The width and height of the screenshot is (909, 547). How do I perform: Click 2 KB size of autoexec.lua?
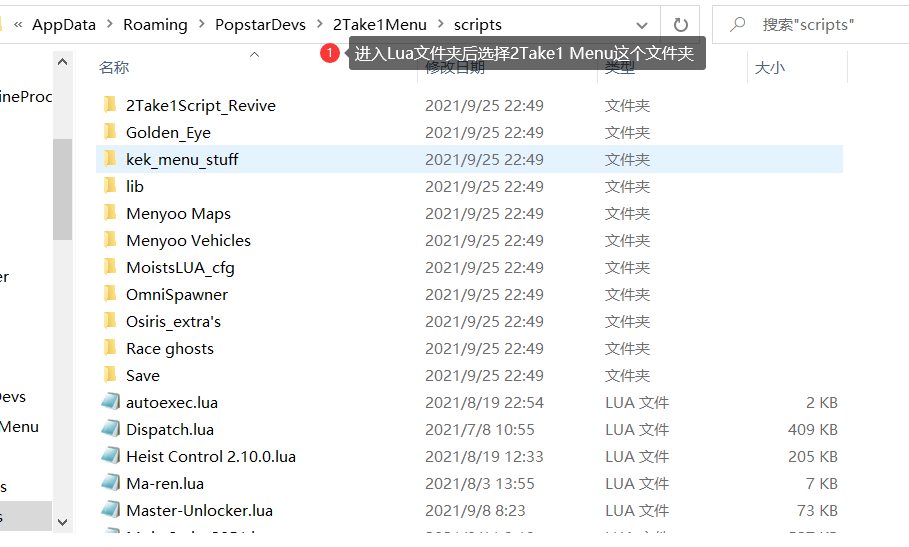(821, 403)
